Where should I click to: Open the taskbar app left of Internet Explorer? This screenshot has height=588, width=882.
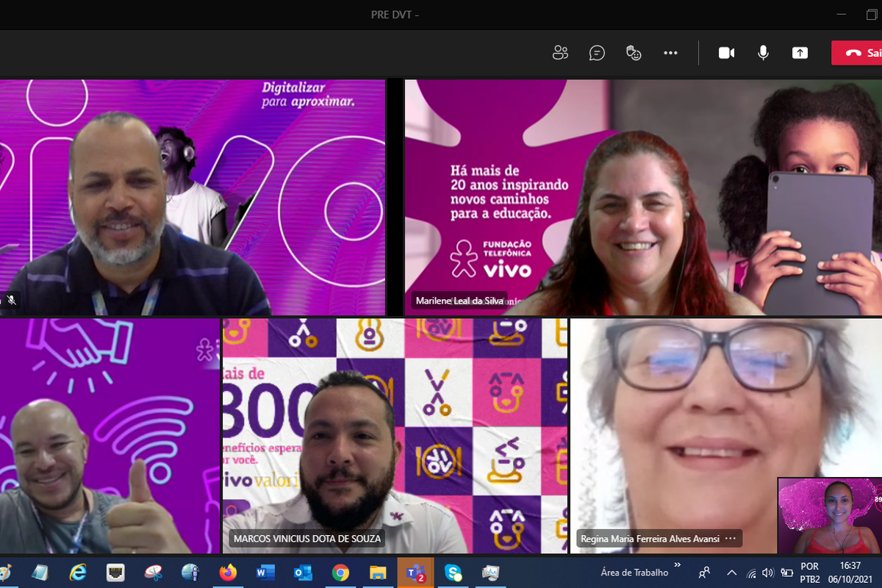pyautogui.click(x=40, y=573)
